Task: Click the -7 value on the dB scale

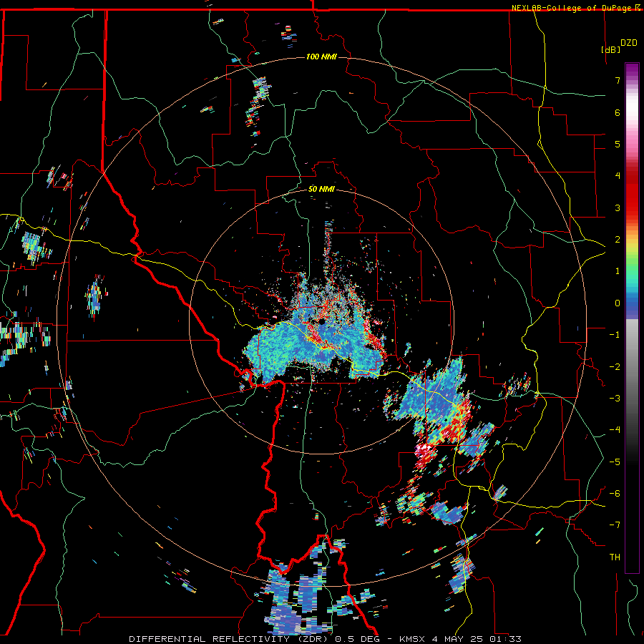Action: (x=615, y=525)
